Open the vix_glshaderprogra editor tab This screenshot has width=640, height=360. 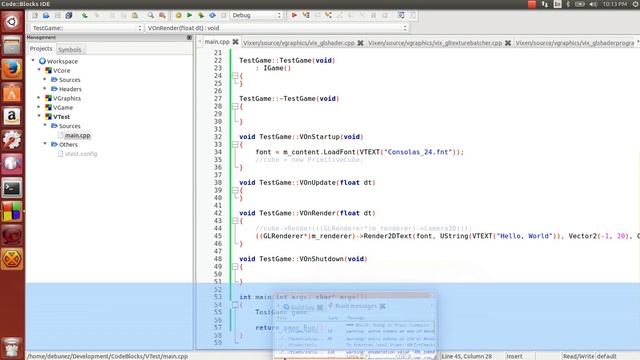[575, 42]
